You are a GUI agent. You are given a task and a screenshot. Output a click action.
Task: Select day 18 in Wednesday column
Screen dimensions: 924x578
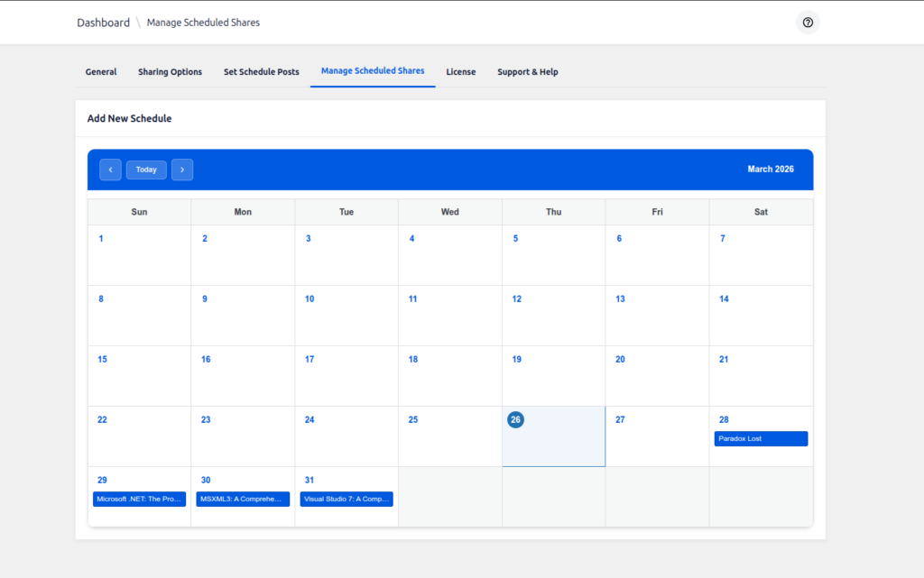tap(413, 360)
